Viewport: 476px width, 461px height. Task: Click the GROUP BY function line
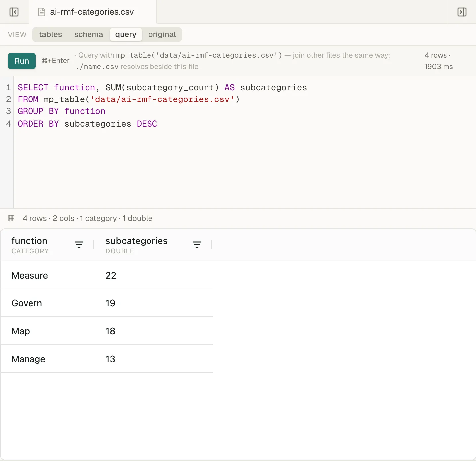click(61, 111)
